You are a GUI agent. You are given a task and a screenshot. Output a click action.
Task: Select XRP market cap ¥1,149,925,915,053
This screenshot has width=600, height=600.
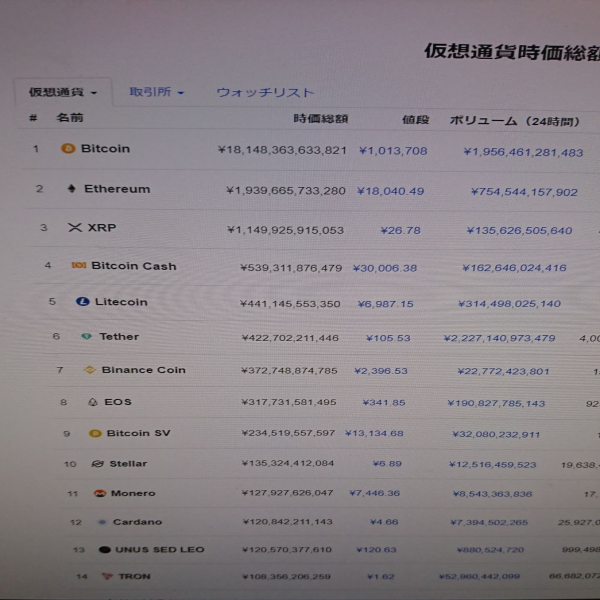[x=286, y=230]
